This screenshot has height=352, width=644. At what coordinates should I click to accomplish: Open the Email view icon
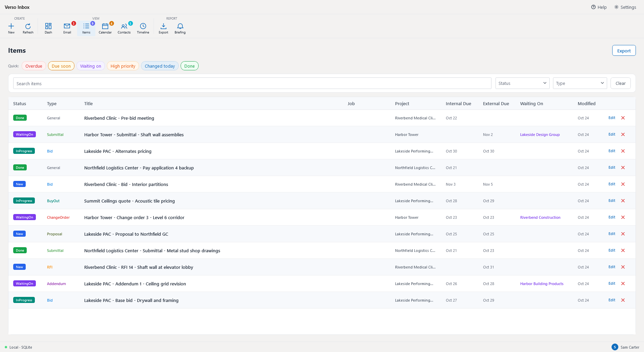[67, 26]
